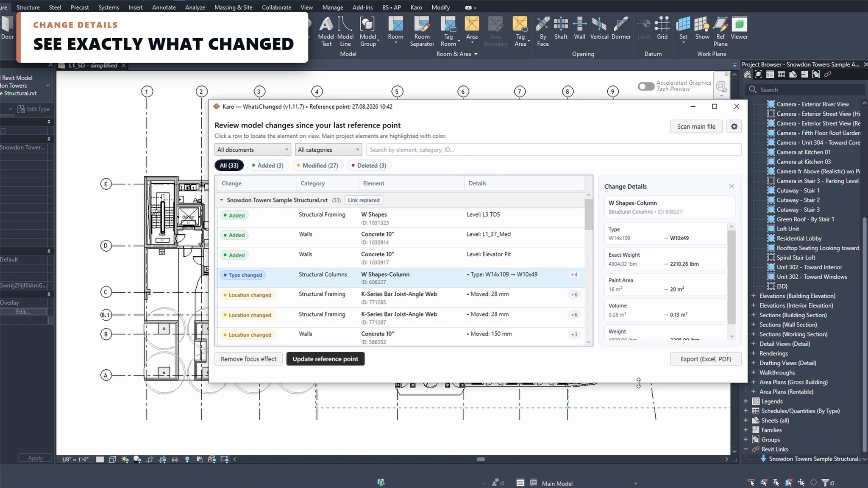The image size is (868, 488).
Task: Open the All documents dropdown
Action: (x=253, y=150)
